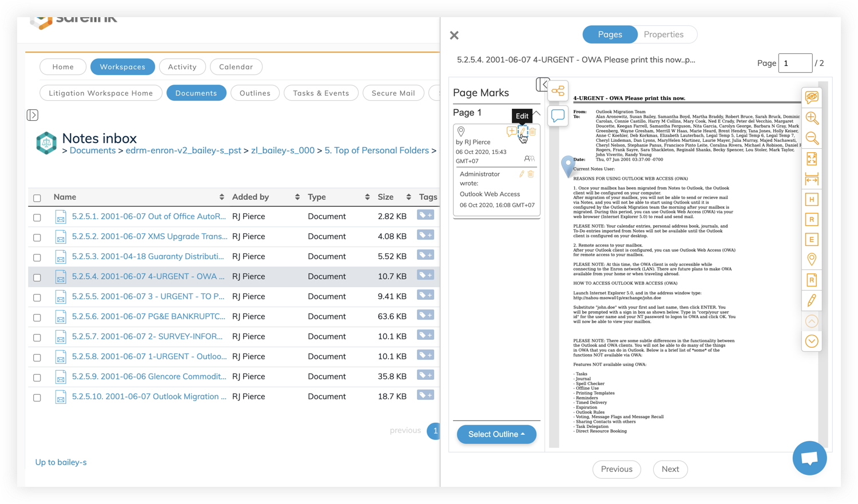The height and width of the screenshot is (504, 858).
Task: Open the Activity tab
Action: 182,67
